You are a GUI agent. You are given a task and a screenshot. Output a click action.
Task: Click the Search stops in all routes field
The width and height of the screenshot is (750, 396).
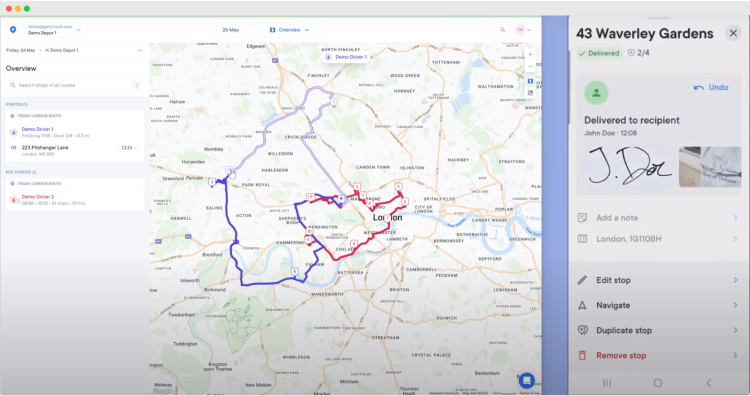(x=75, y=85)
